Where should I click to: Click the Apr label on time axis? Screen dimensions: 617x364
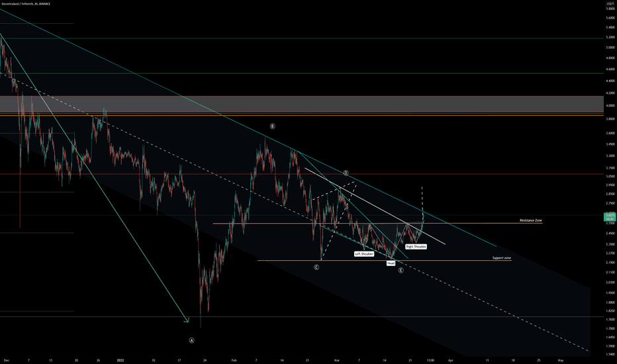click(451, 360)
